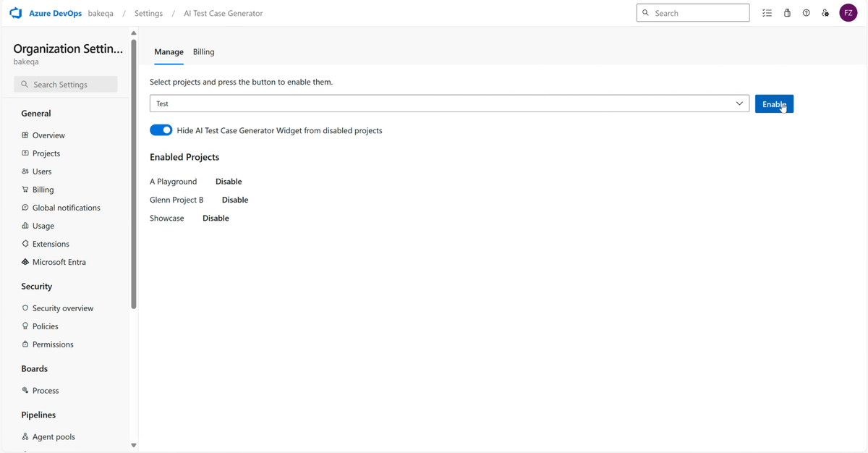Click the Security overview shield icon
Screen dimensions: 868x453
point(25,308)
